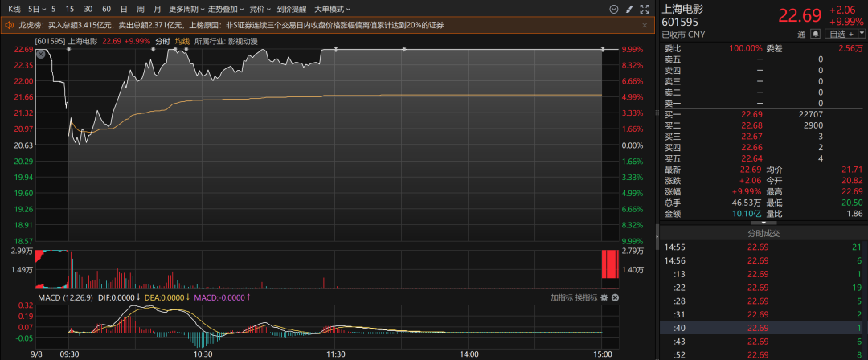Add stock to watchlist via 自选 +

[x=841, y=34]
